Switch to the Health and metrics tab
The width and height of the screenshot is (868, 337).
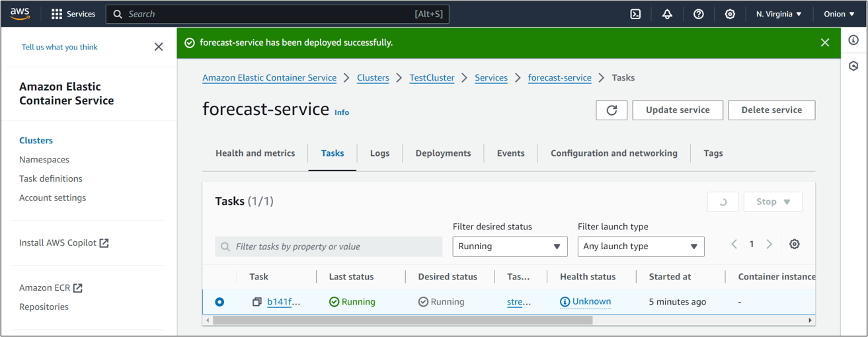click(x=255, y=153)
